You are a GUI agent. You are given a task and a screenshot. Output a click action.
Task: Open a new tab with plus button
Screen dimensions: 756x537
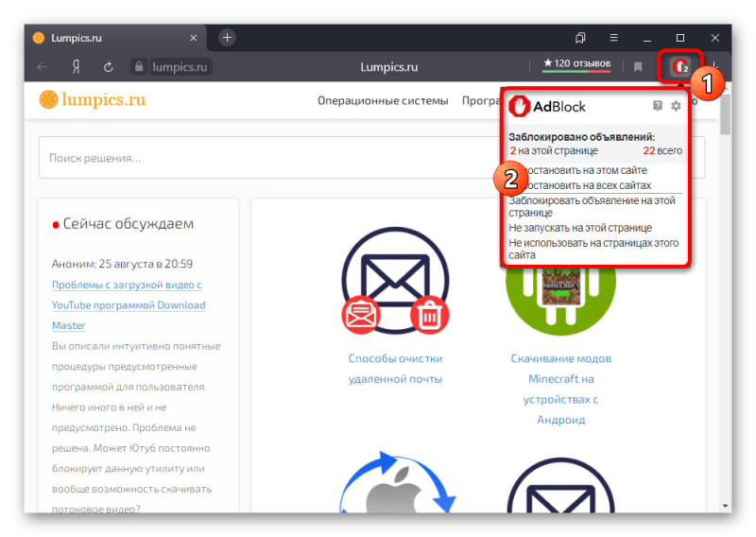[227, 38]
